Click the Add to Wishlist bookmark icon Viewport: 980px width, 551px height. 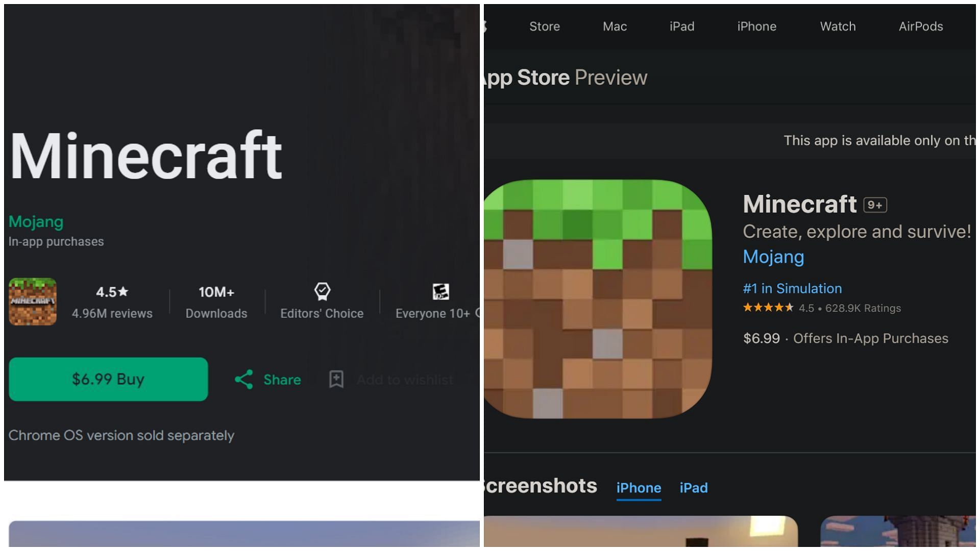click(x=335, y=379)
